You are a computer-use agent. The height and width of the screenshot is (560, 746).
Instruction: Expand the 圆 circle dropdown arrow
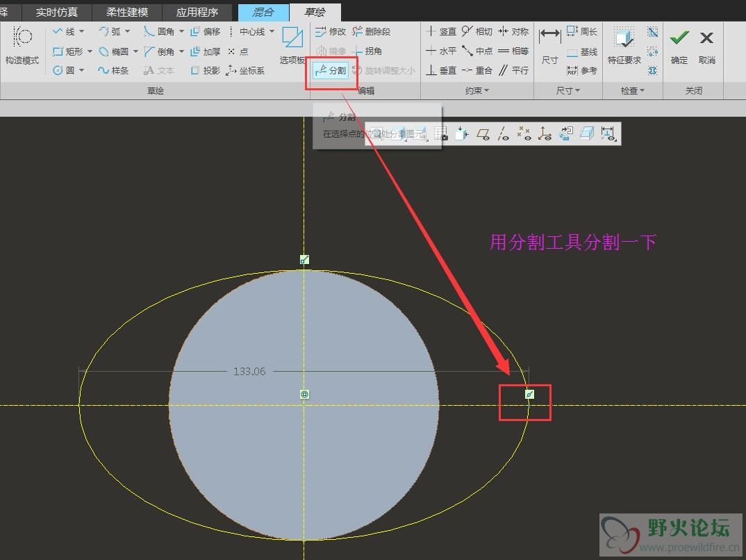(x=81, y=70)
